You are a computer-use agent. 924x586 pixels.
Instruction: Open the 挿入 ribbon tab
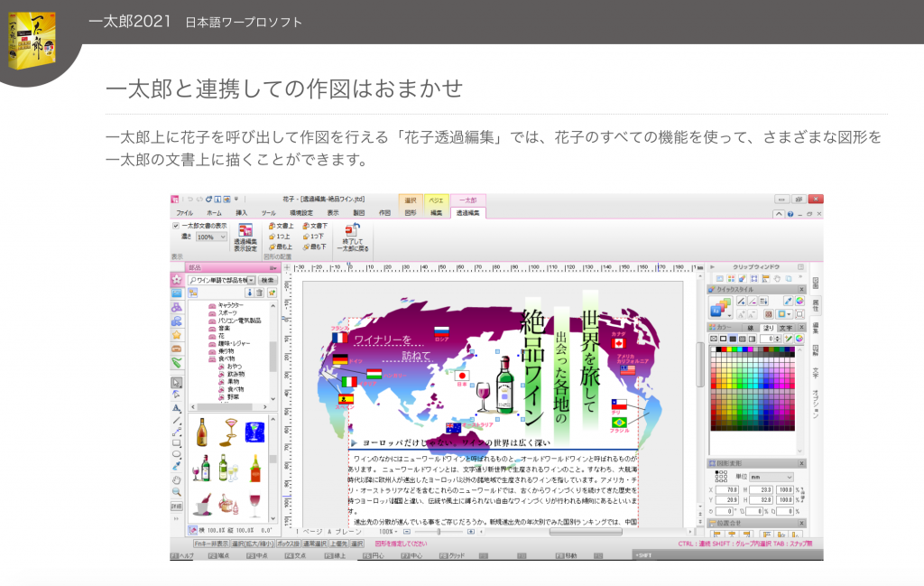242,213
